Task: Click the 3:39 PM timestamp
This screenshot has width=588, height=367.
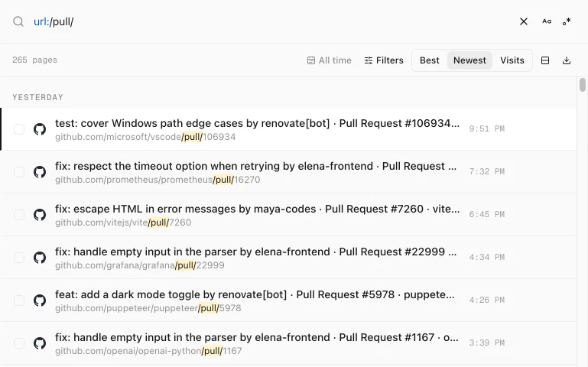Action: pos(487,343)
